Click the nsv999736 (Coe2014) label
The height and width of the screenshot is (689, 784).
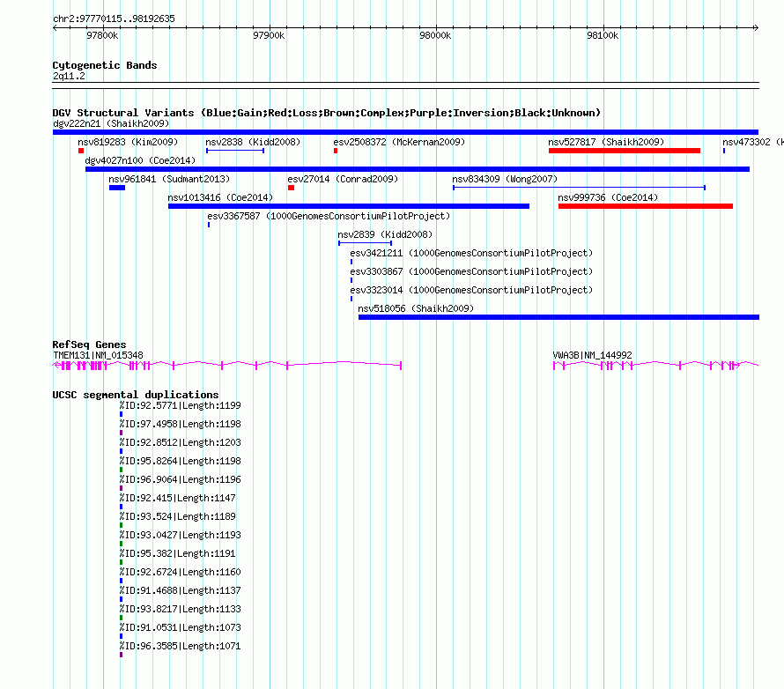pos(608,197)
